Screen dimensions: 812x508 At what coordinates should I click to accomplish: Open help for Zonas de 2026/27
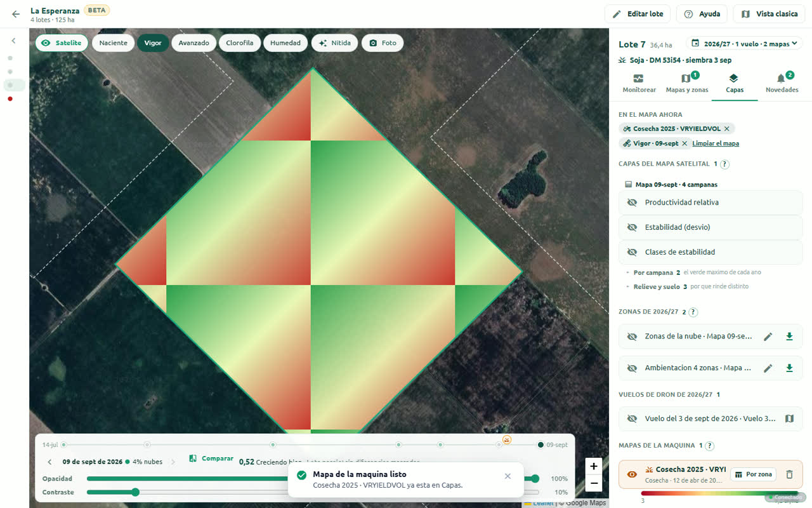(x=693, y=312)
